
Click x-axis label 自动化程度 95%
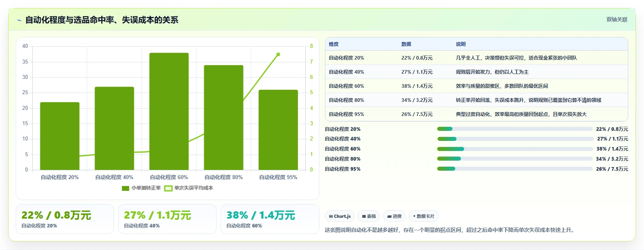point(278,177)
